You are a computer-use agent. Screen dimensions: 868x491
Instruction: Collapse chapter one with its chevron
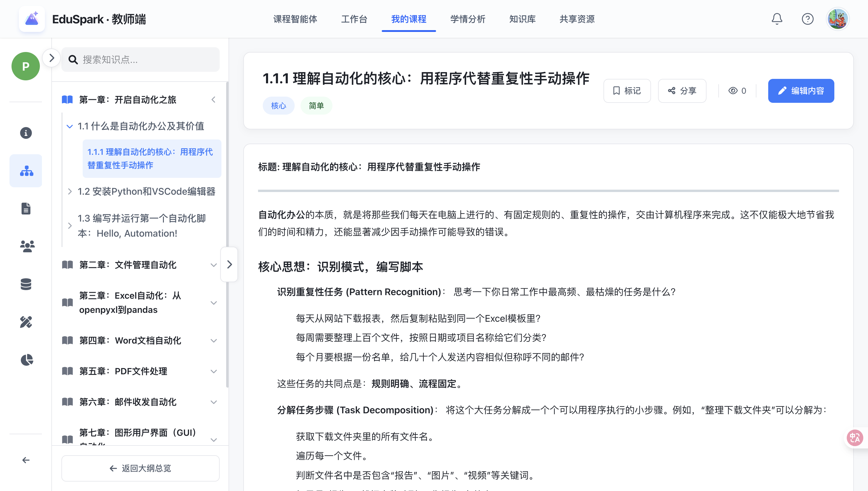click(x=213, y=100)
